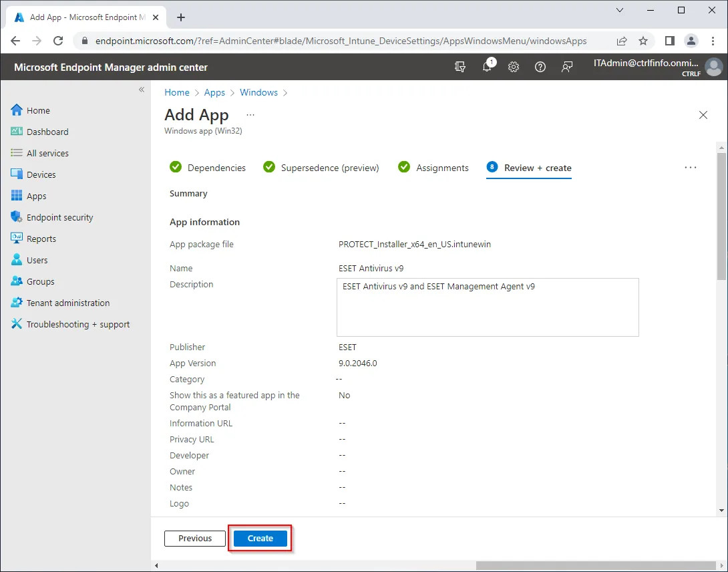Go back in browser history
Image resolution: width=728 pixels, height=572 pixels.
(15, 41)
